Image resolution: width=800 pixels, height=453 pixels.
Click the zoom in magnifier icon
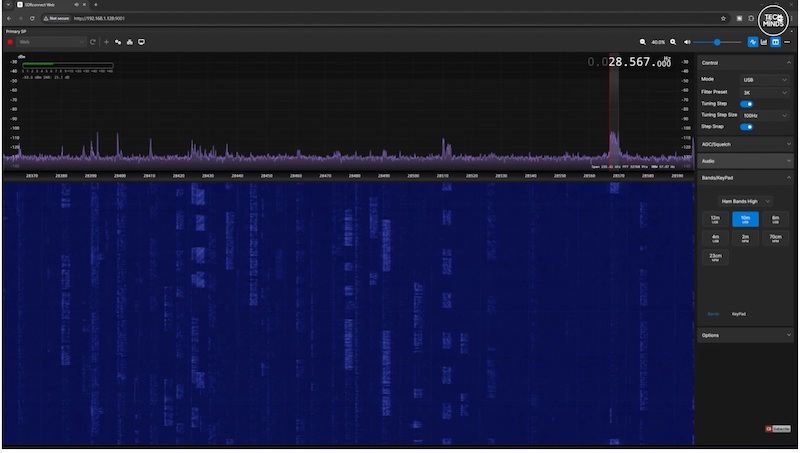pos(673,42)
